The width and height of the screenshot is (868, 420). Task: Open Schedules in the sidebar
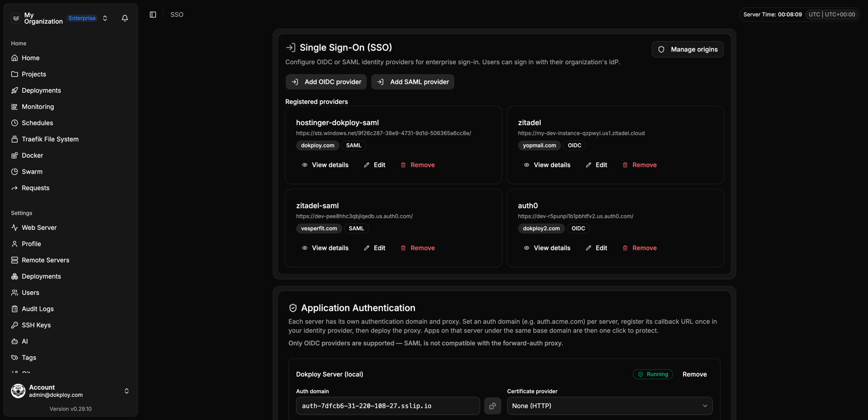click(x=71, y=123)
